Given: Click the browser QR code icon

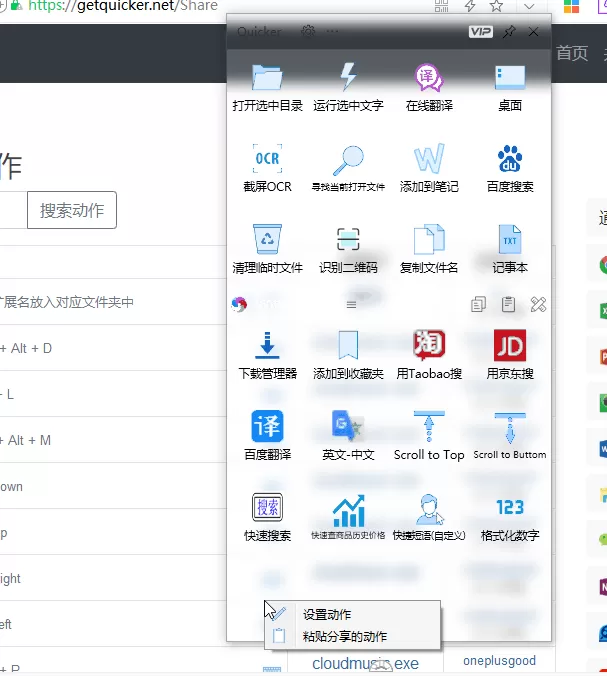Looking at the screenshot, I should pyautogui.click(x=441, y=6).
